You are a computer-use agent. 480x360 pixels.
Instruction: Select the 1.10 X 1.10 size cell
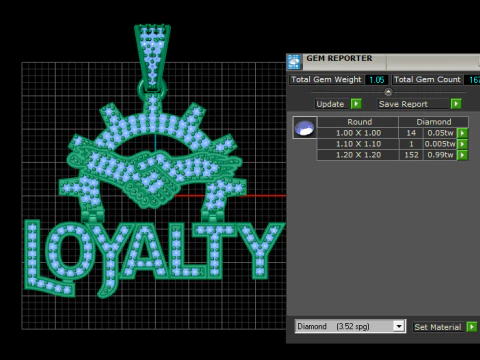click(358, 144)
